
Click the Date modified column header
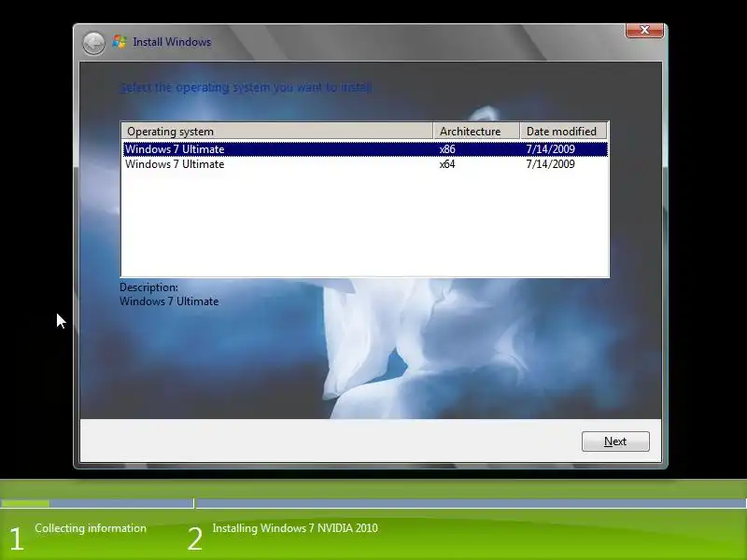coord(563,131)
